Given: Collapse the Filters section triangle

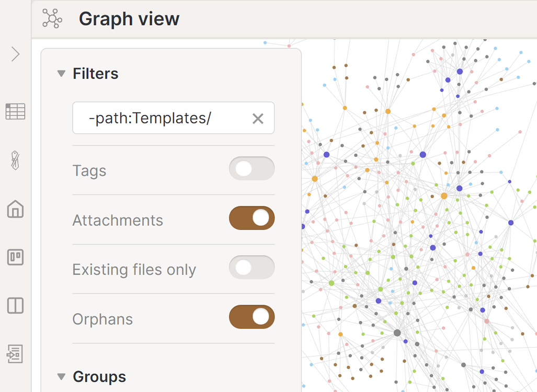Looking at the screenshot, I should pos(61,74).
